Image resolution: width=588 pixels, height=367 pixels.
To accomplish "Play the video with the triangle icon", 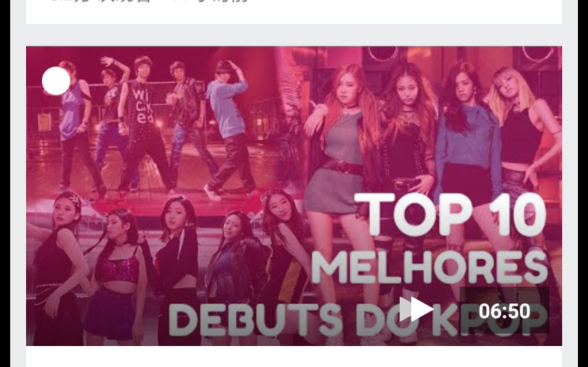I will point(416,310).
